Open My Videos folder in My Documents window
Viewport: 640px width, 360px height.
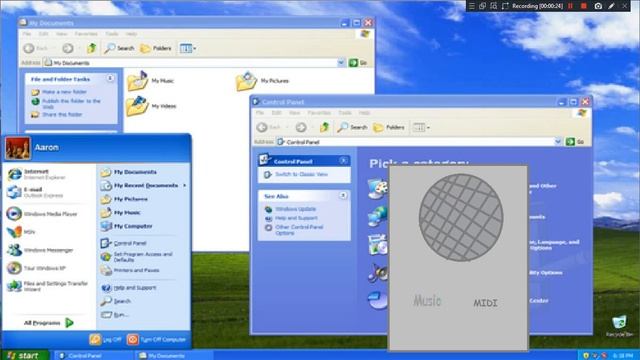(151, 106)
